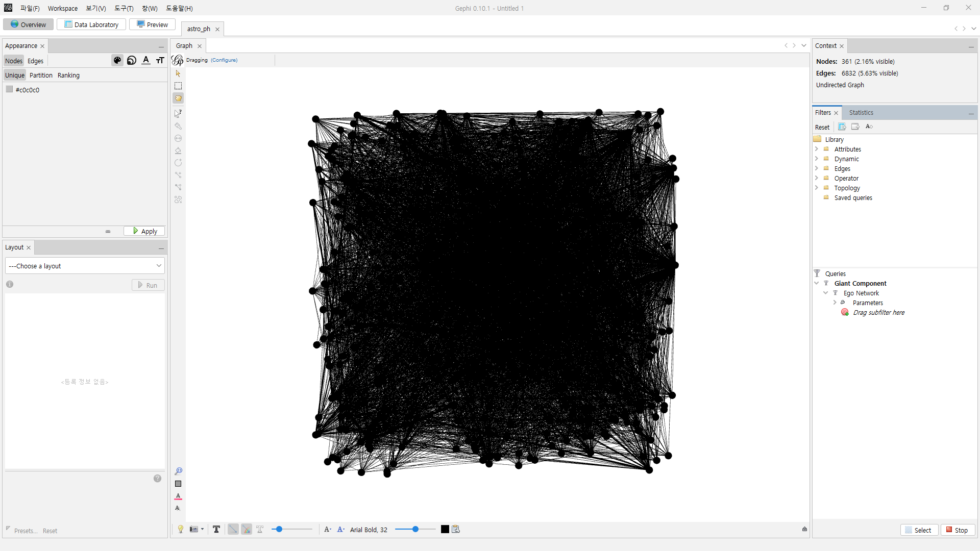Screen dimensions: 980x551
Task: Select the node size appearance icon
Action: 132,60
